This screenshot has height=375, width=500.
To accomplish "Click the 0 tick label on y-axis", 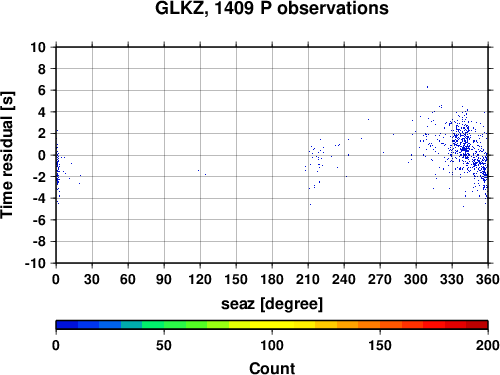I will point(42,155).
